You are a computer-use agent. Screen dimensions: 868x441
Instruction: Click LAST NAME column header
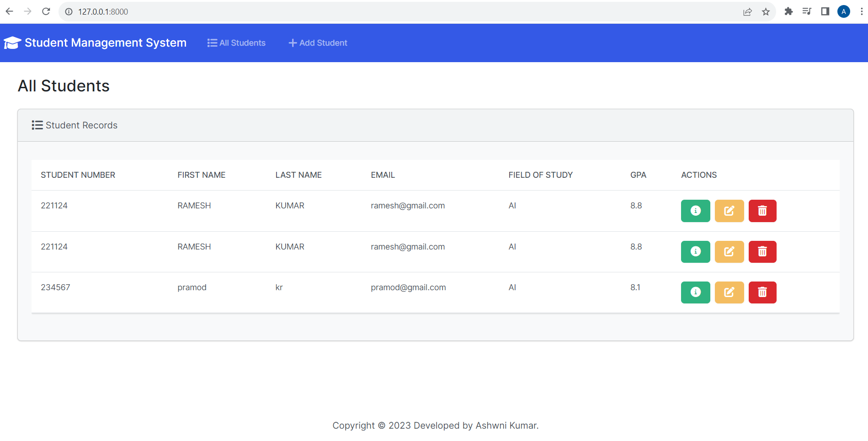[x=298, y=175]
